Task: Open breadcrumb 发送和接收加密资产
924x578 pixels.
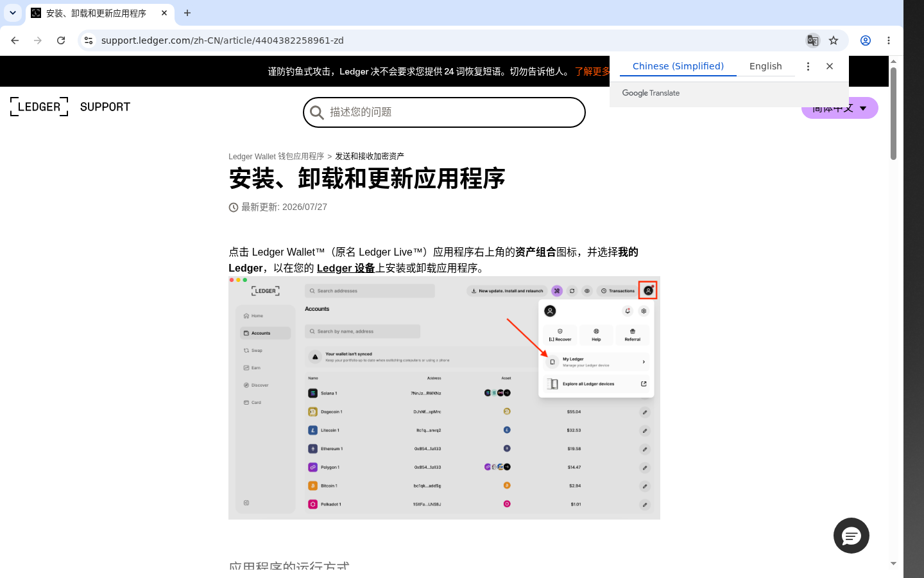Action: click(370, 156)
